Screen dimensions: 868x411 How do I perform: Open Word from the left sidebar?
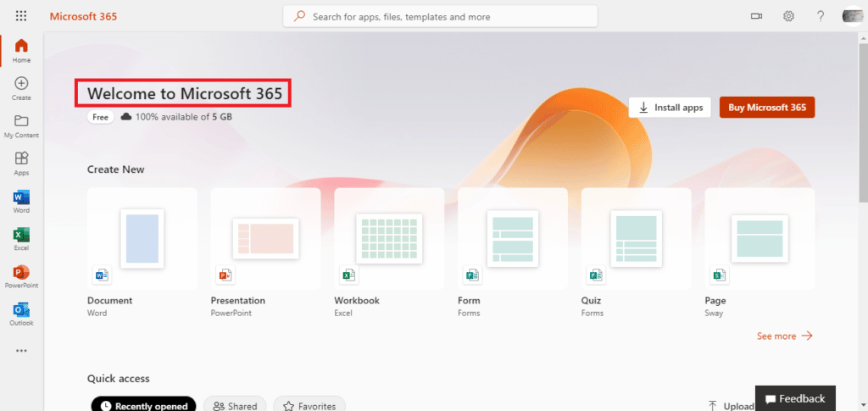pos(21,197)
